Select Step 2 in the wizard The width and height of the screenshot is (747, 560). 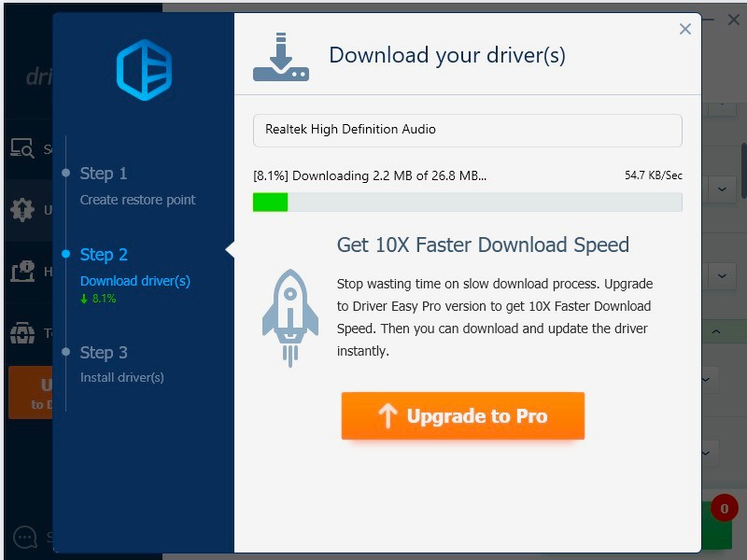click(x=104, y=254)
